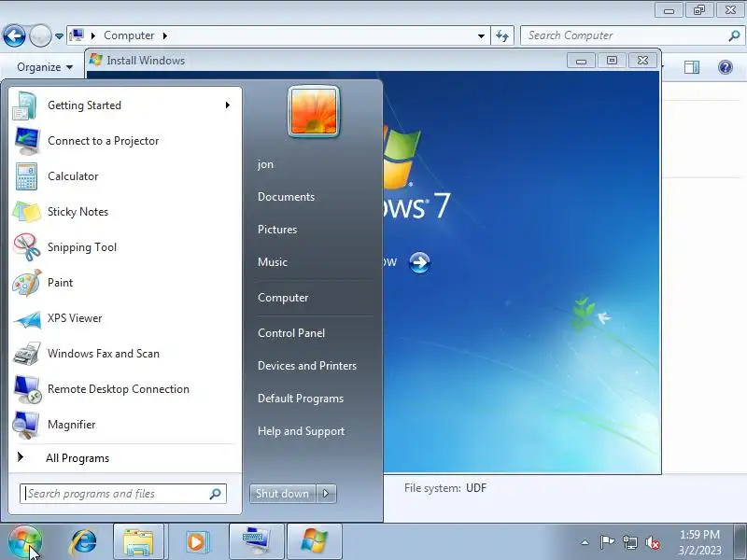The image size is (747, 560).
Task: Expand the Getting Started submenu arrow
Action: click(x=228, y=105)
